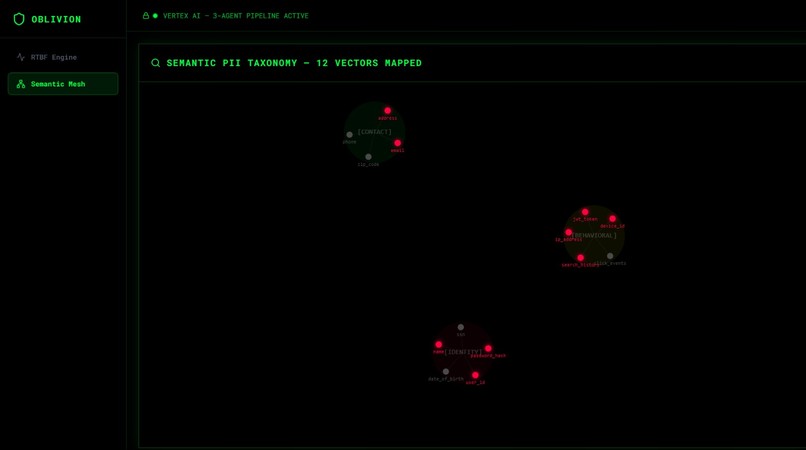The width and height of the screenshot is (806, 450).
Task: Click the RTBF Engine activity pulse icon
Action: point(21,57)
